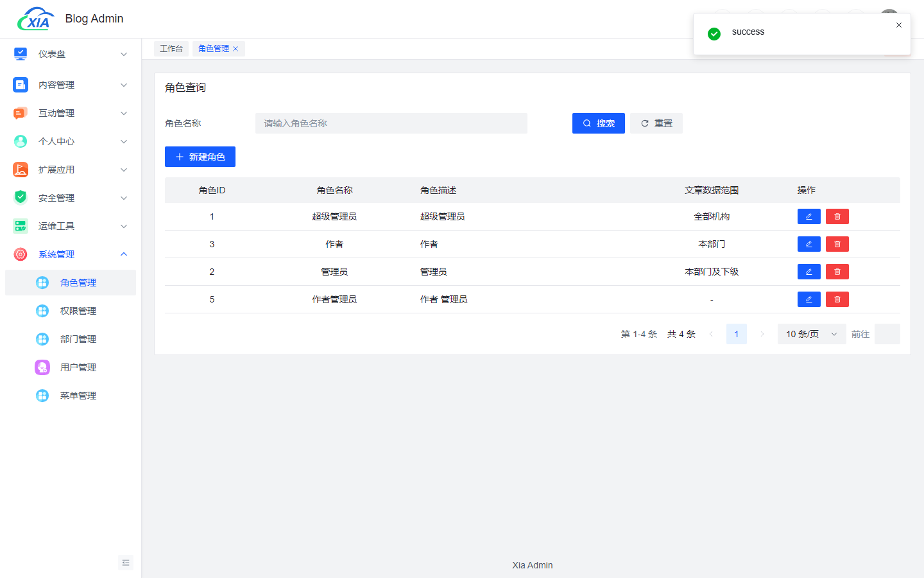924x578 pixels.
Task: Click the 用户管理 purple user icon
Action: pos(42,367)
